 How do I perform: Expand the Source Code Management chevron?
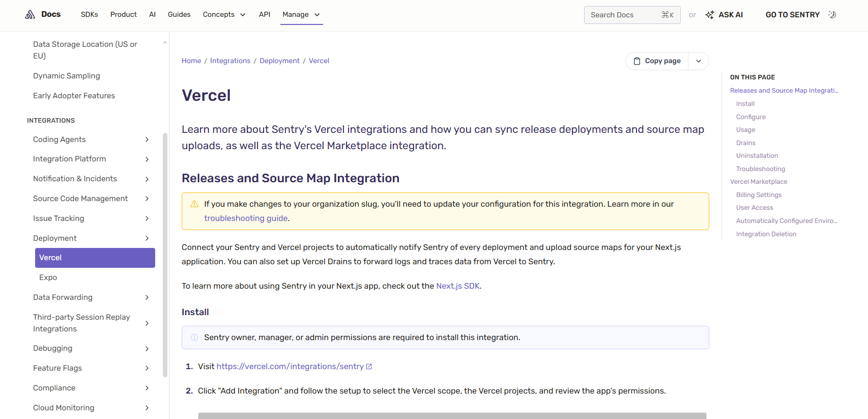[x=147, y=199]
